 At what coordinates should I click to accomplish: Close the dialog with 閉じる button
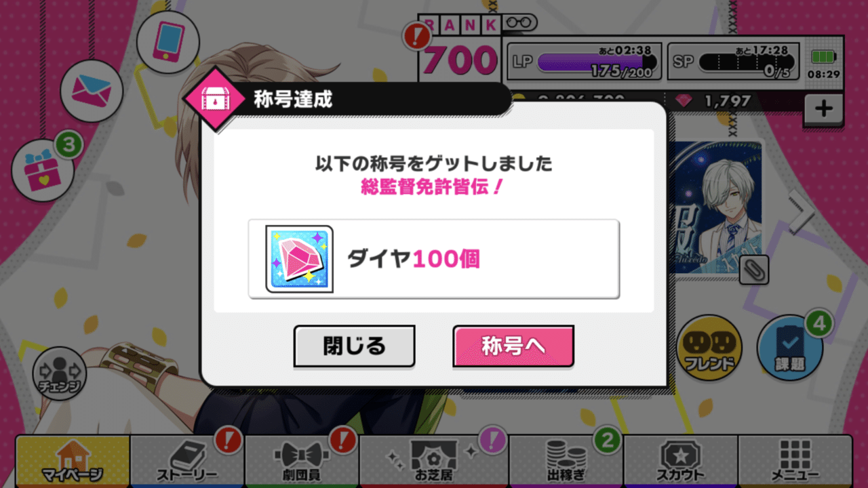coord(354,346)
